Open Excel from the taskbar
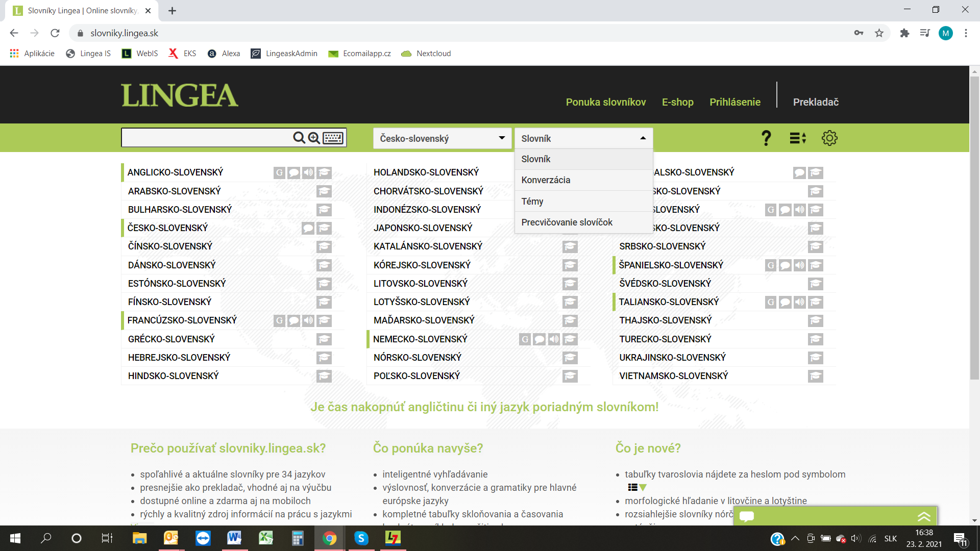This screenshot has width=980, height=551. tap(266, 538)
